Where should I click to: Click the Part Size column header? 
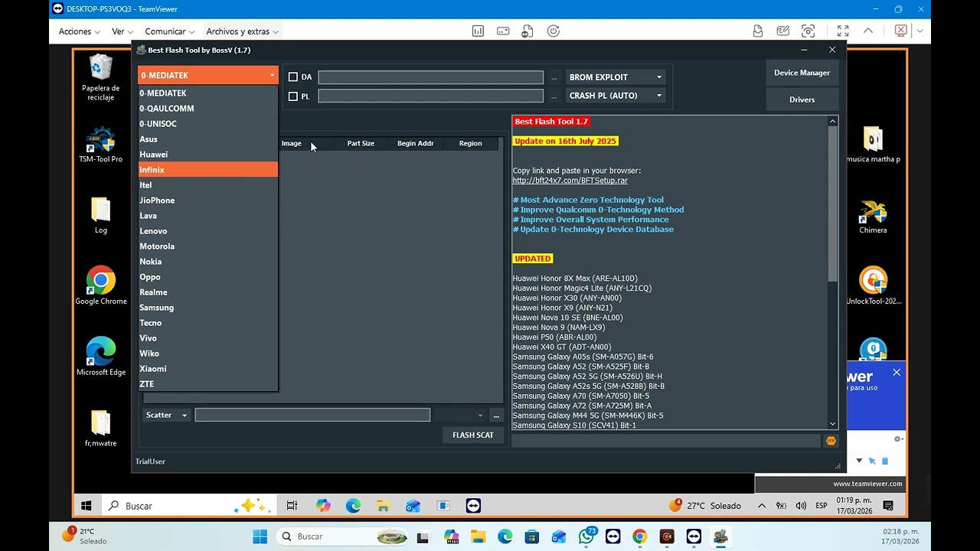[361, 143]
